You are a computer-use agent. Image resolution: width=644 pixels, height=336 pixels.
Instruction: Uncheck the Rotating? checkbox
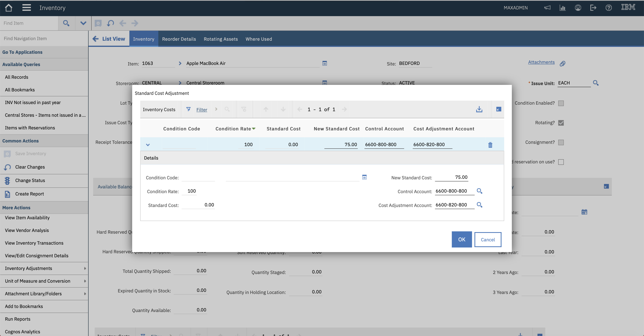561,123
